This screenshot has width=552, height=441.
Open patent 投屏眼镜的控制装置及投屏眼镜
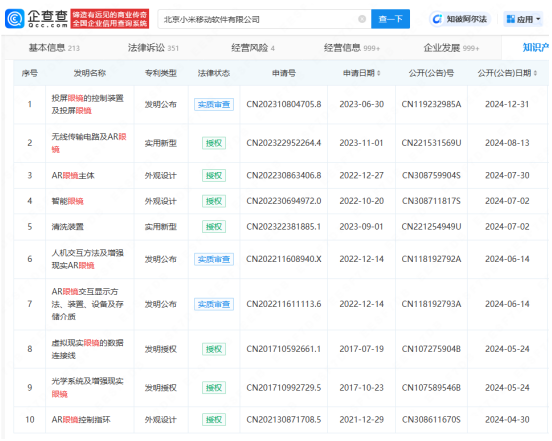click(x=87, y=104)
